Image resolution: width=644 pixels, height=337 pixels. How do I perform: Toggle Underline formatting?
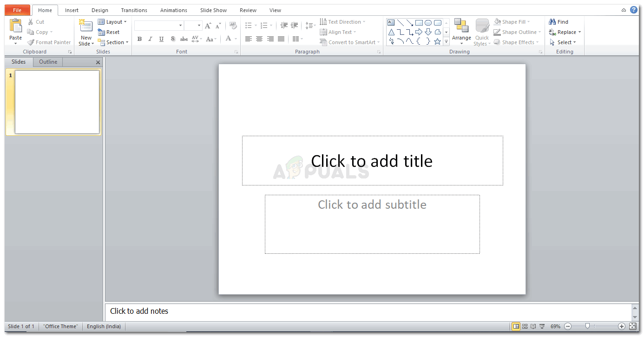(161, 39)
